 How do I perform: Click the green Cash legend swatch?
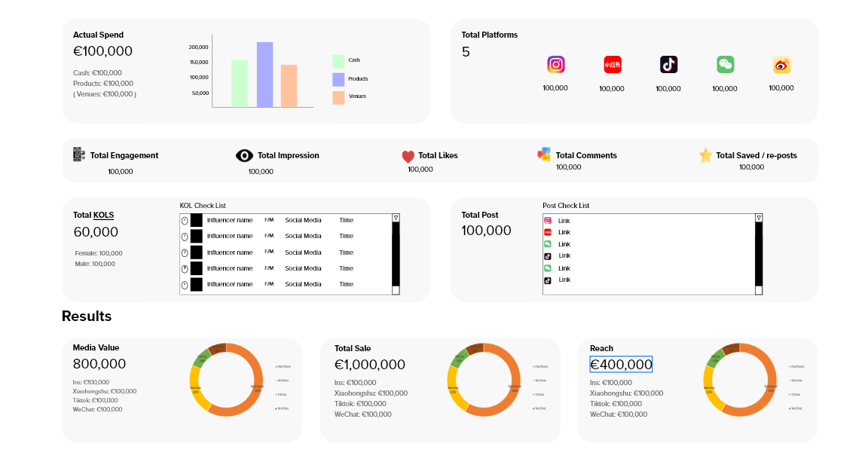point(338,61)
